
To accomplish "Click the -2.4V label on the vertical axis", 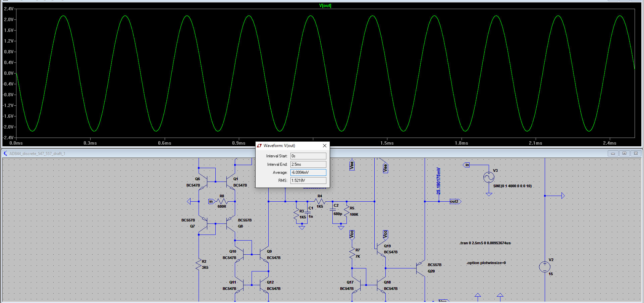I will (x=8, y=138).
